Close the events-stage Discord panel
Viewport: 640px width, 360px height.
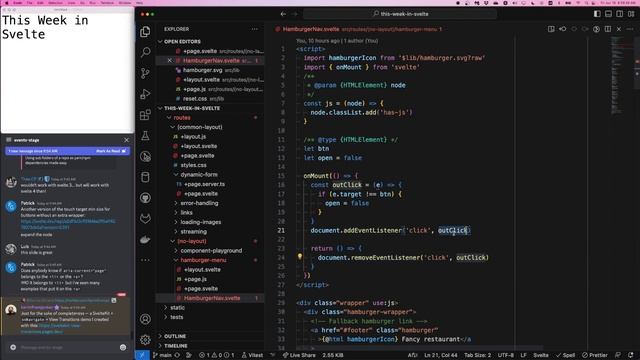[127, 140]
